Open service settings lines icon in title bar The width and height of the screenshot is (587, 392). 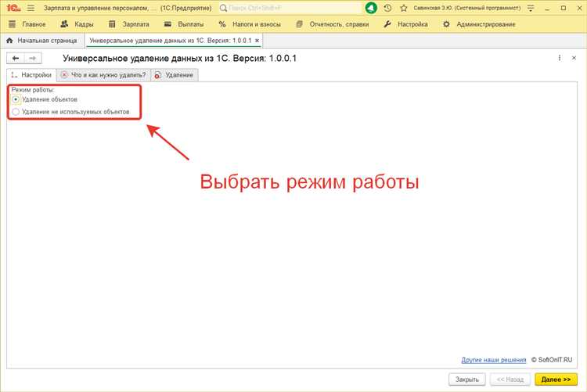click(531, 8)
